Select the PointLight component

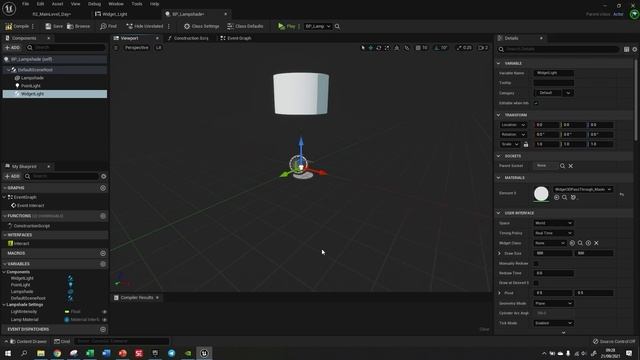[x=31, y=86]
